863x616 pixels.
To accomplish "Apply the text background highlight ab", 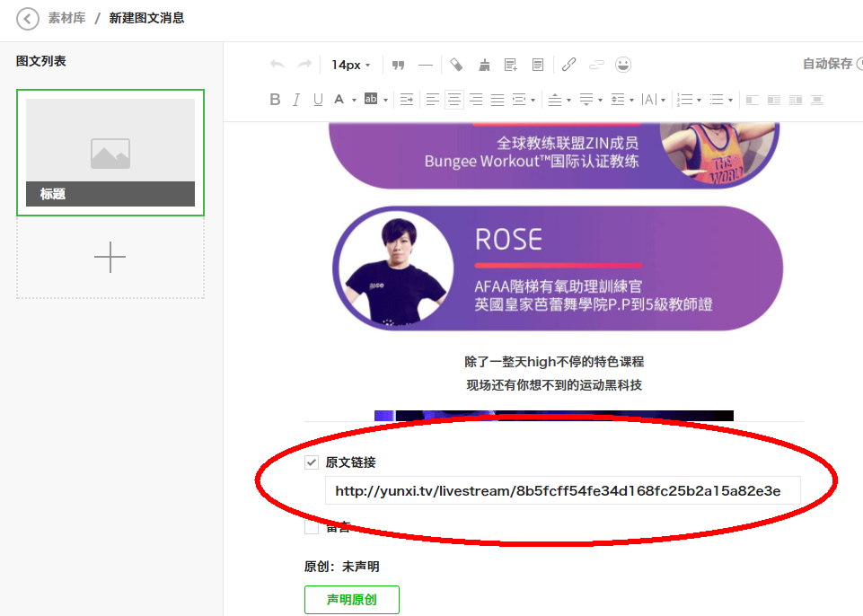I will [371, 99].
